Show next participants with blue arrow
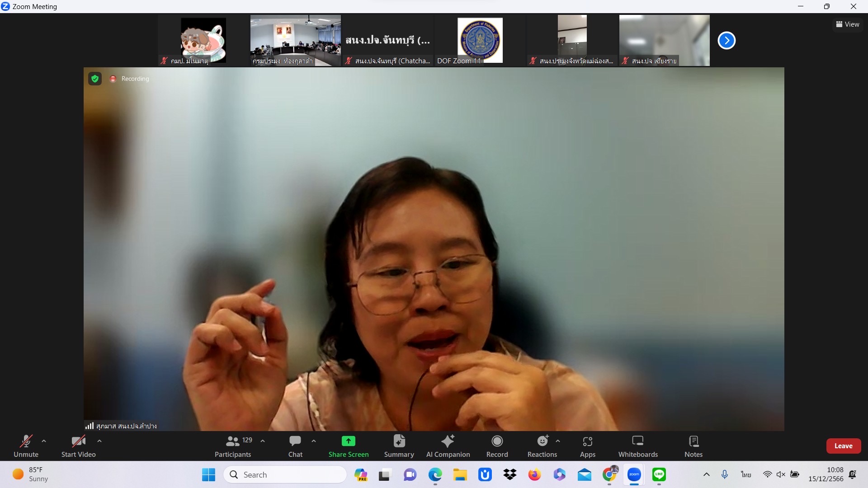868x488 pixels. (726, 41)
